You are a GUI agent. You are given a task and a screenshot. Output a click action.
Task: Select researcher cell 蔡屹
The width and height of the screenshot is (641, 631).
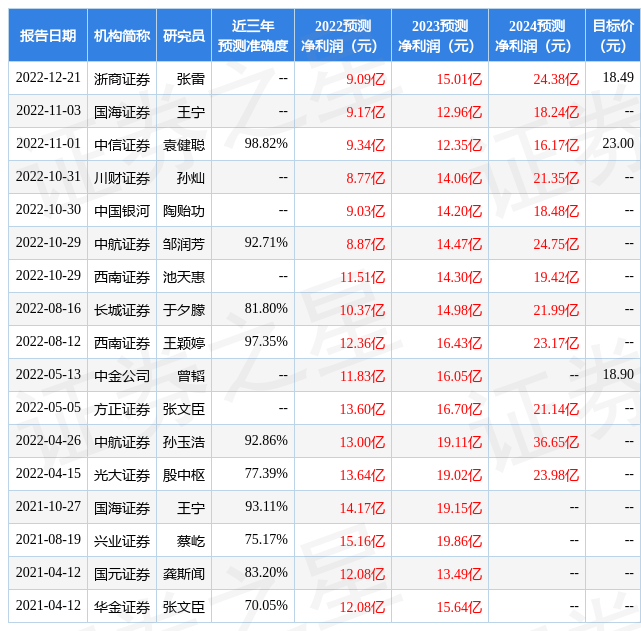pos(191,541)
